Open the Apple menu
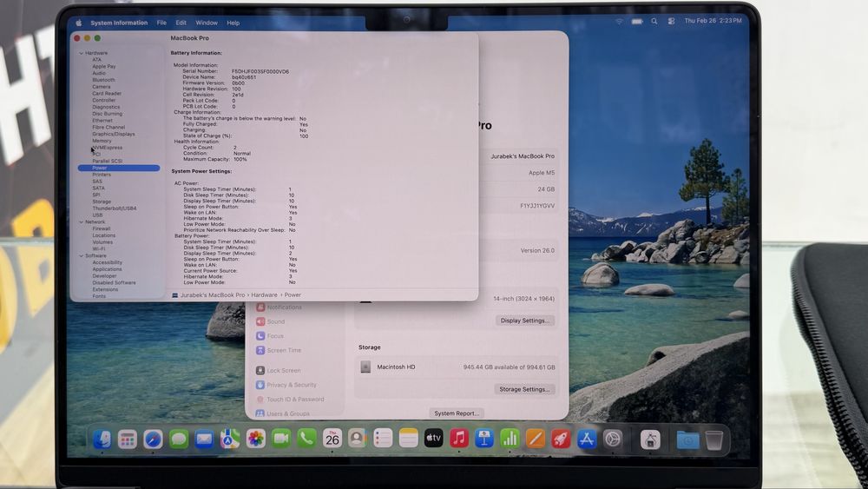The width and height of the screenshot is (868, 489). coord(79,23)
